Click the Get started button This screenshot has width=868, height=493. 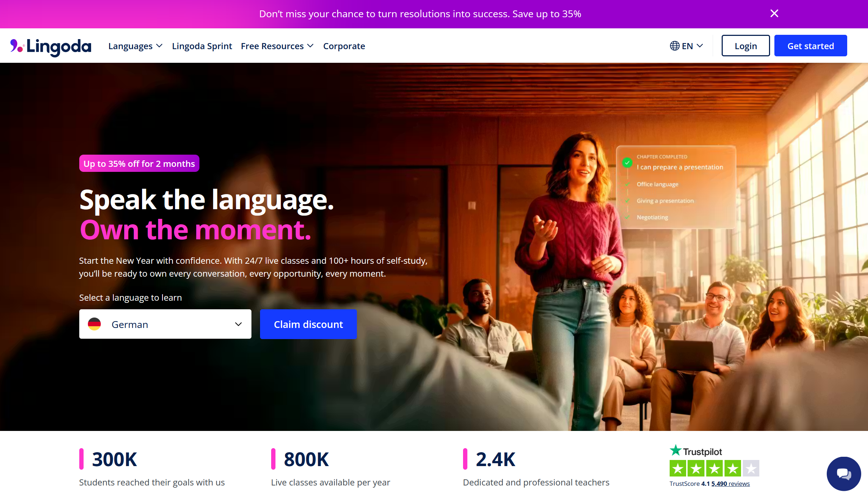coord(811,46)
